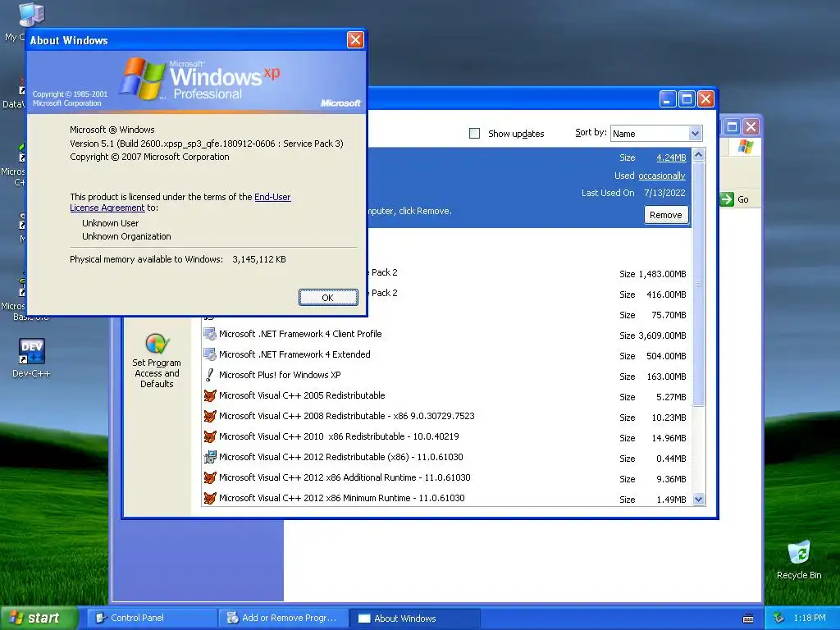Switch to About Windows taskbar button
This screenshot has width=840, height=630.
point(414,618)
